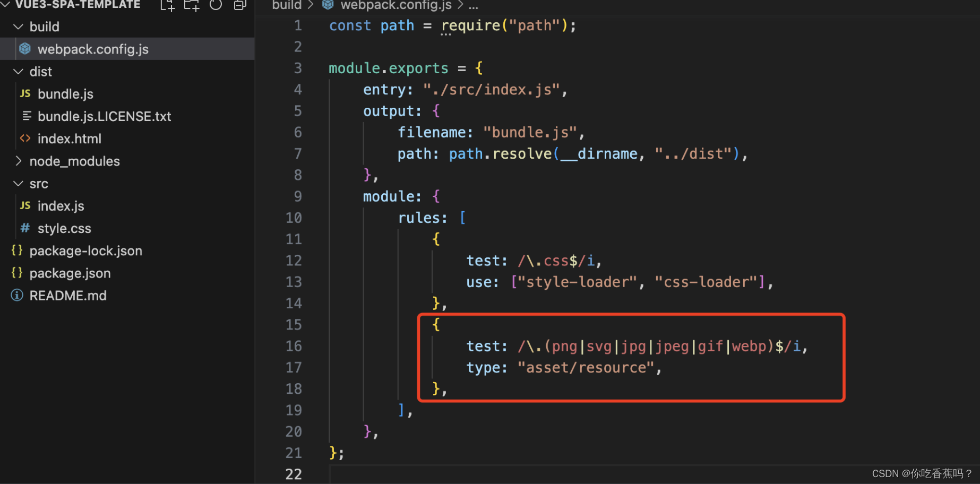980x484 pixels.
Task: Collapse the build folder
Action: pos(19,27)
